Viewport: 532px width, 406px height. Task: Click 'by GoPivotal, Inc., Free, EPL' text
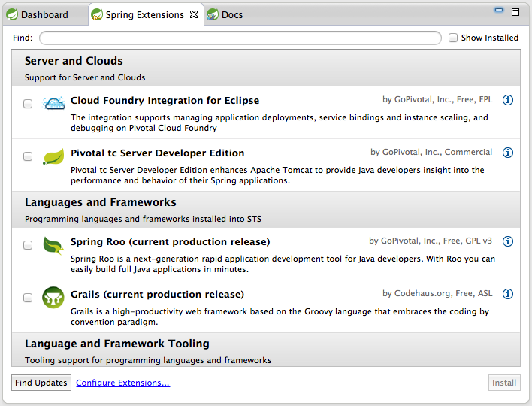(437, 99)
